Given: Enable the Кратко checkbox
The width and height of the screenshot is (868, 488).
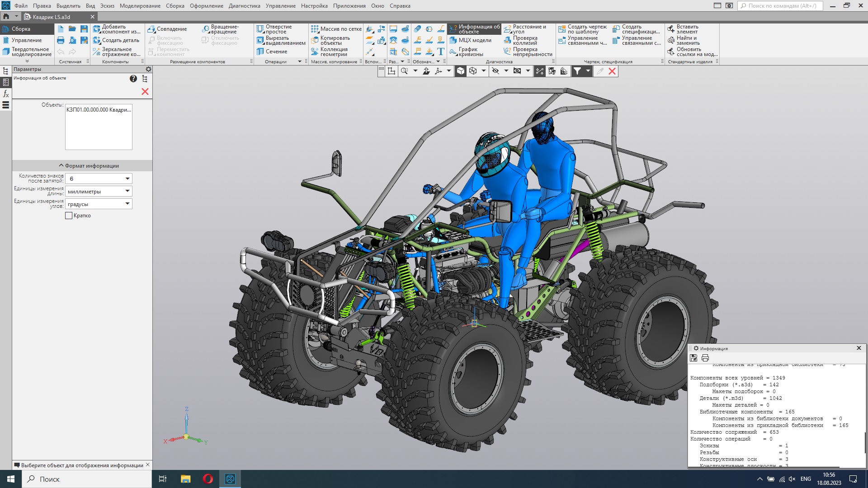Looking at the screenshot, I should tap(69, 216).
